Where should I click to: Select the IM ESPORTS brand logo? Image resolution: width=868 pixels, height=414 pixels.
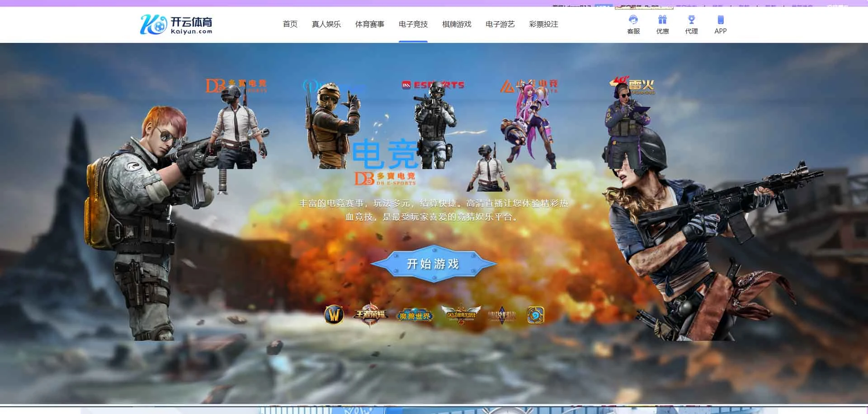[x=432, y=84]
